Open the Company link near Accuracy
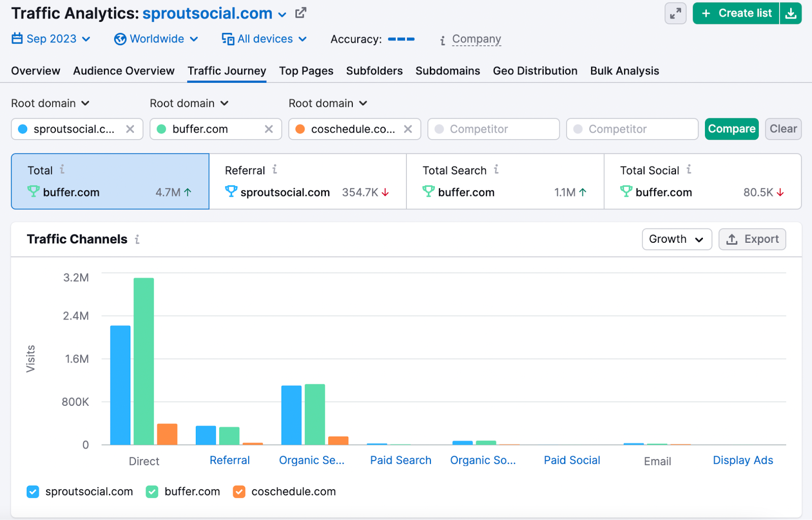Viewport: 812px width, 520px height. (x=476, y=39)
